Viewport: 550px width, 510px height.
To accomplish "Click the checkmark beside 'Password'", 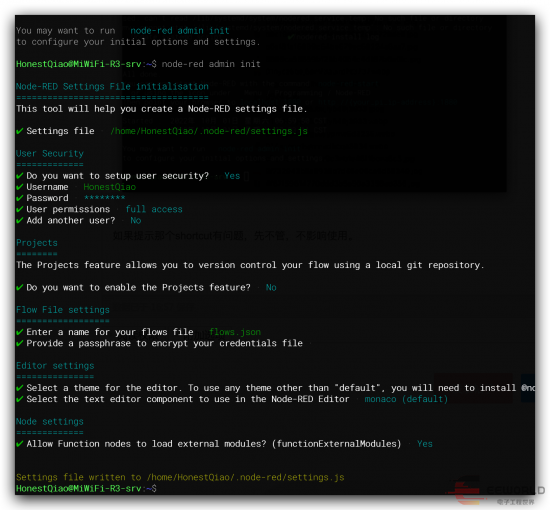I will (20, 198).
